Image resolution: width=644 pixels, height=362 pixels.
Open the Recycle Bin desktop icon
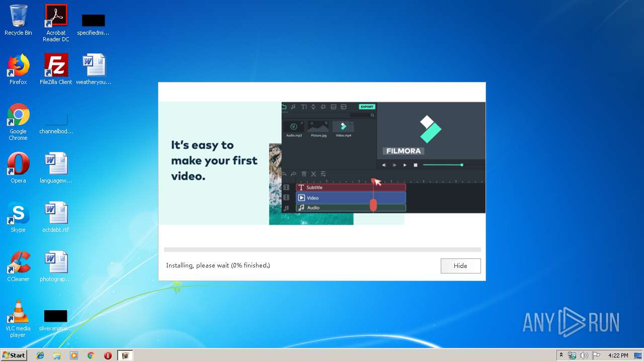(x=18, y=20)
